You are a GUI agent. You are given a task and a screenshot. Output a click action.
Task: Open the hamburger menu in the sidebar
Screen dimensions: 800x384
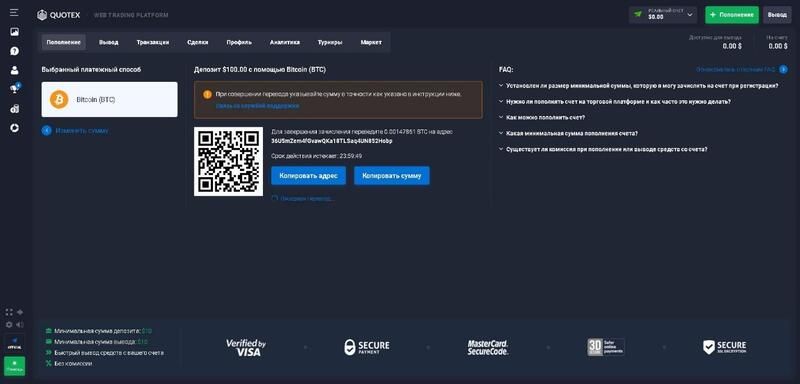[x=14, y=12]
